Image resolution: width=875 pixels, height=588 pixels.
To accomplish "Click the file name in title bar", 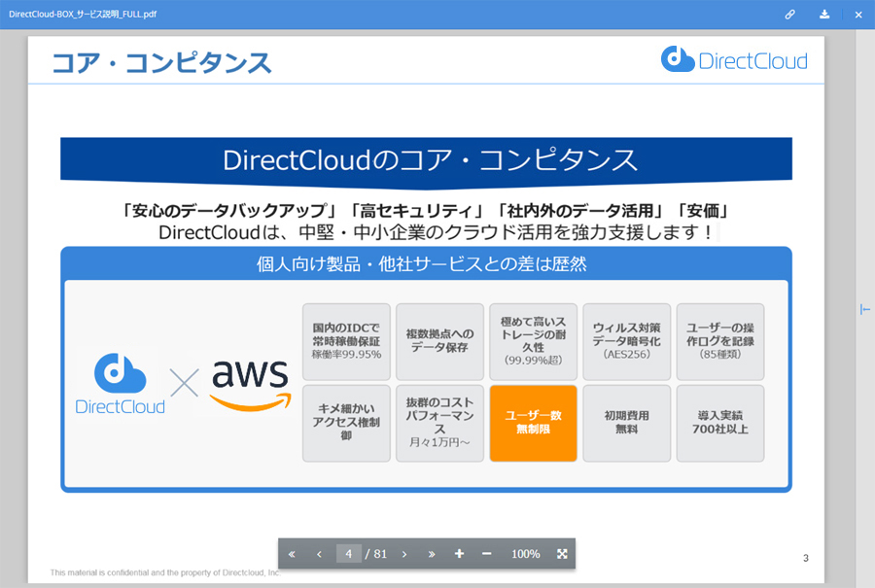I will click(x=83, y=15).
